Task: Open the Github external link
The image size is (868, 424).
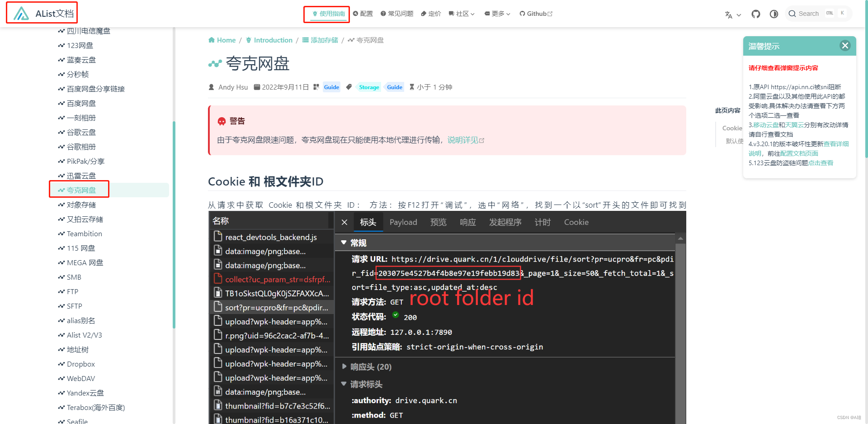Action: tap(536, 14)
